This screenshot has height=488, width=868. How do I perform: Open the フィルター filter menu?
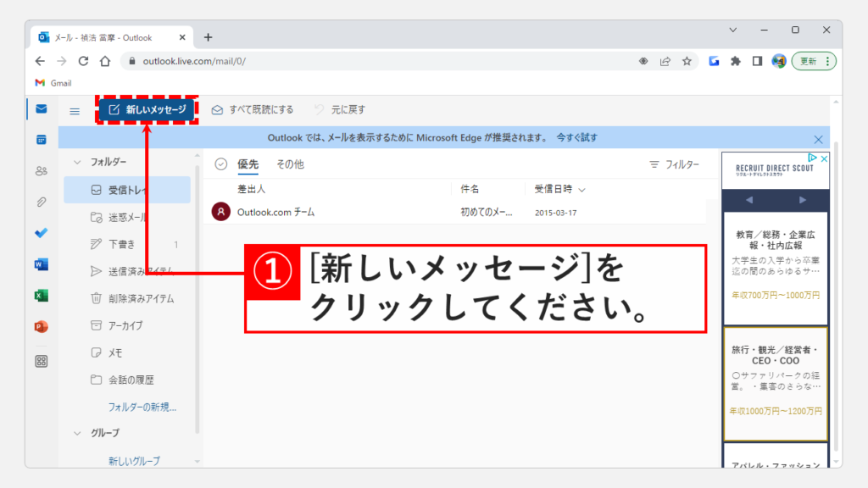[675, 164]
